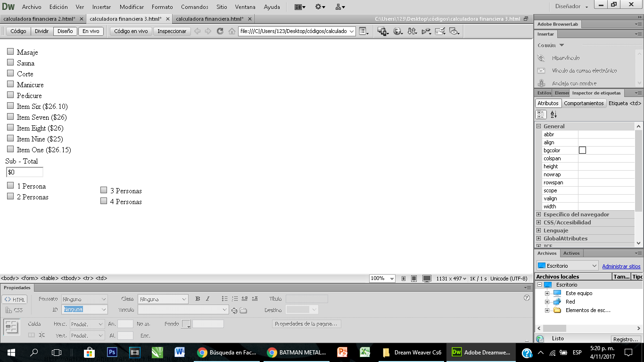This screenshot has width=644, height=362.
Task: Open the gear extension menu
Action: 320,7
